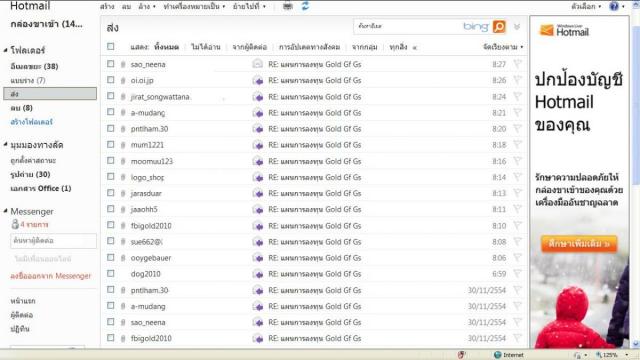Click the สร้างโฟลเดอร์ link
640x360 pixels.
(31, 122)
